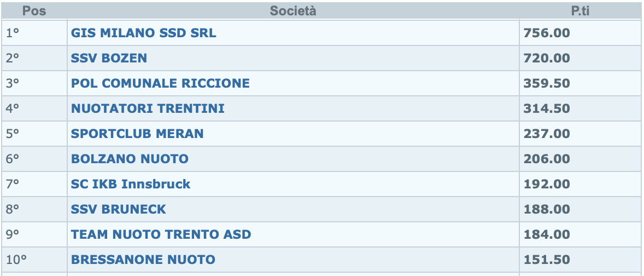Image resolution: width=644 pixels, height=276 pixels.
Task: Click the P.ti column header
Action: tap(580, 11)
